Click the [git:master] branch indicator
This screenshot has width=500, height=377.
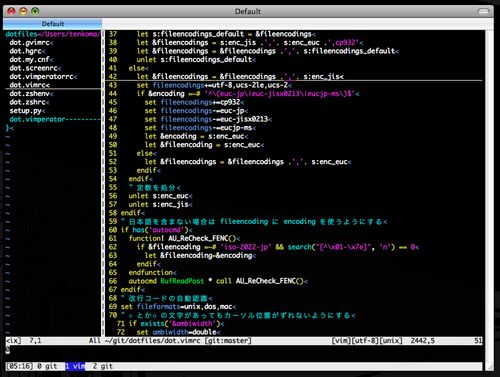228,340
